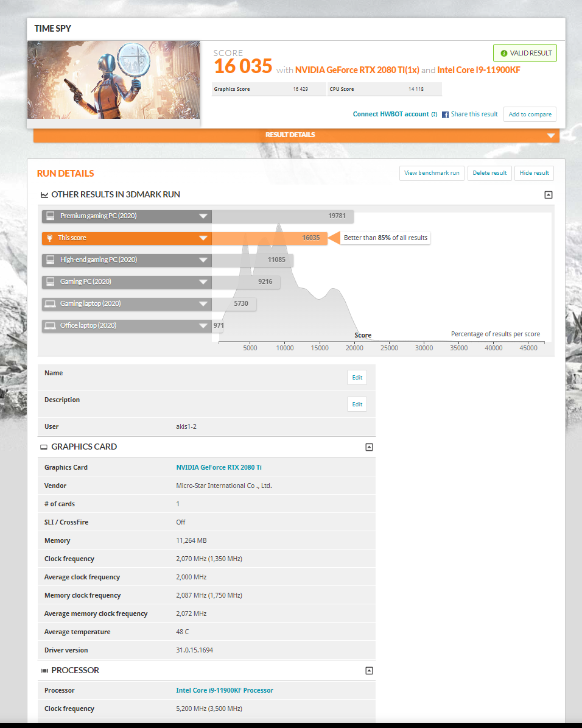
Task: Expand the High-end gaming PC (2020) arrow
Action: [x=203, y=260]
